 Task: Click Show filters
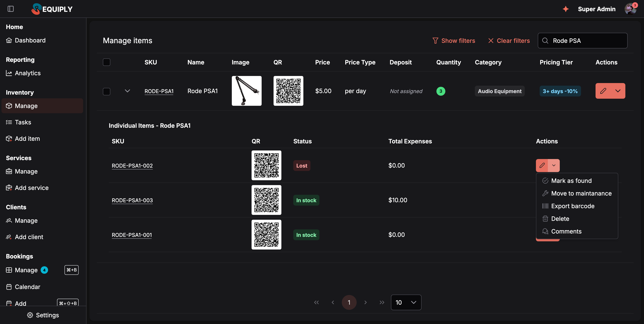454,41
